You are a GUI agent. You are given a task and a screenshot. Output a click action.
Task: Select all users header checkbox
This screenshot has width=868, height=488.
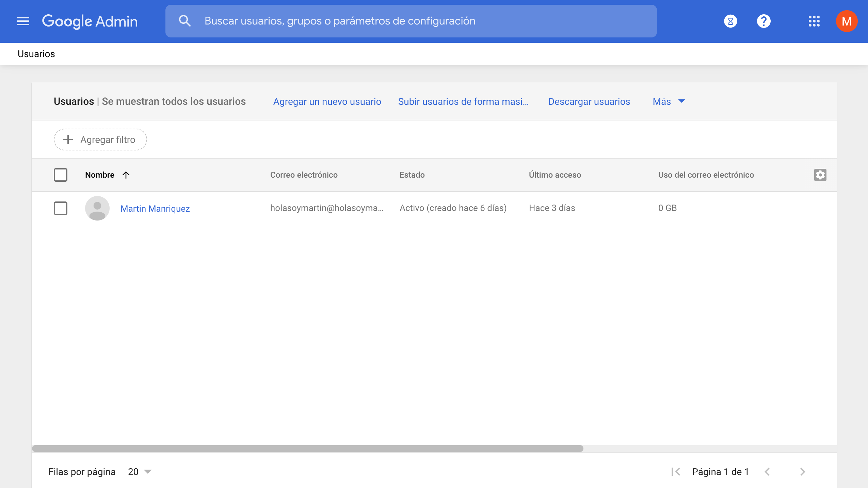coord(61,175)
